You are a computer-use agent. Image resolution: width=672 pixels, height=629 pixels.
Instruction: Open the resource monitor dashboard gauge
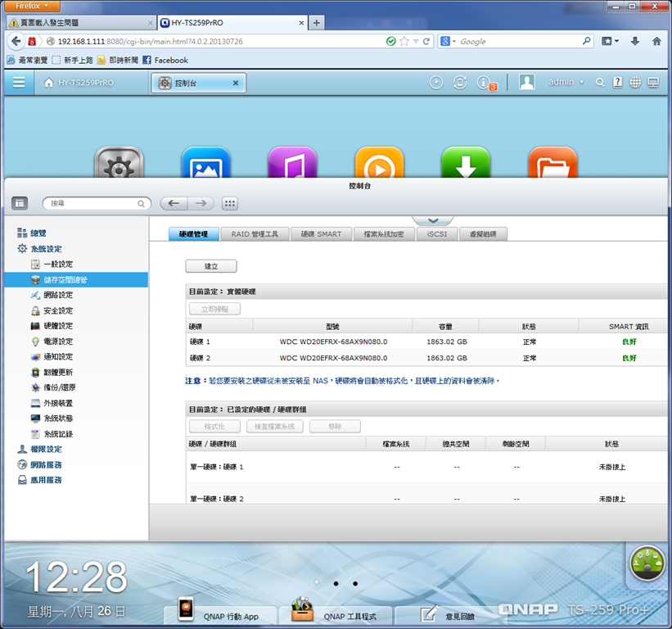point(647,563)
